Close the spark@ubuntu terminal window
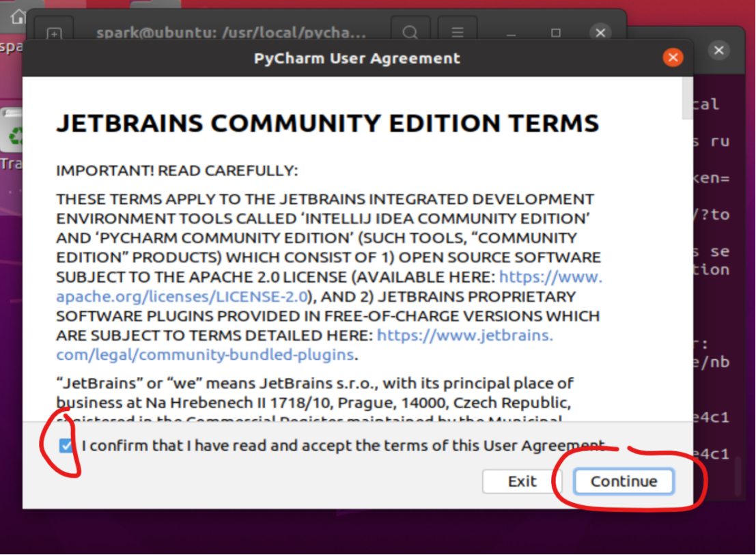The height and width of the screenshot is (555, 756). click(600, 33)
